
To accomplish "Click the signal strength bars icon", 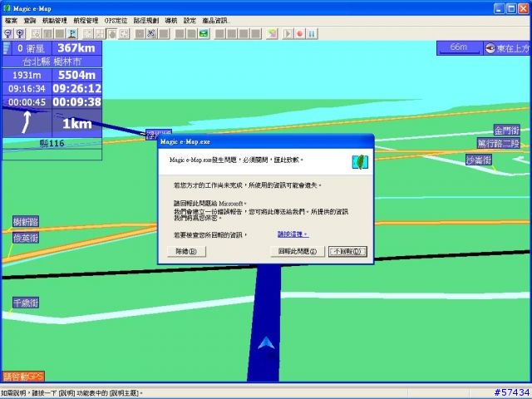I will (7, 48).
